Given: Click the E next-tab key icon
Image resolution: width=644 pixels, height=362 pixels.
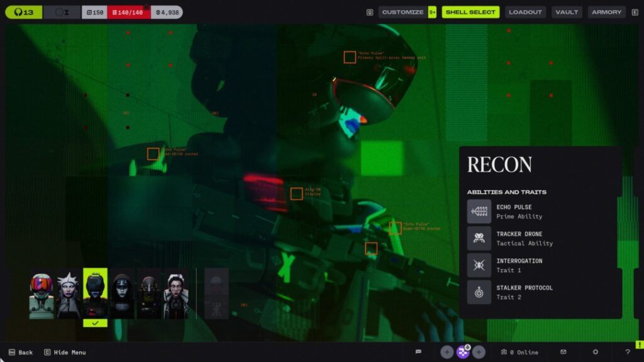Looking at the screenshot, I should point(635,13).
